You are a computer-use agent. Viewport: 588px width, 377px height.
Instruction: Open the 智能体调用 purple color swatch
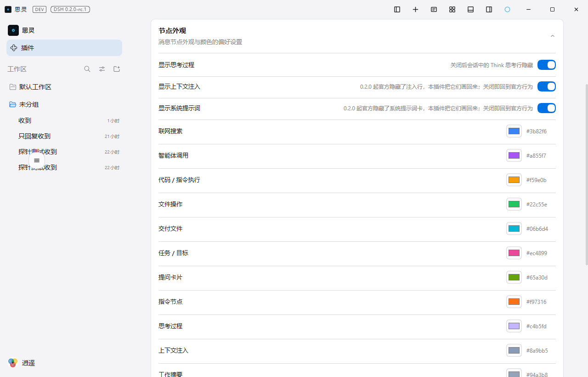coord(514,155)
